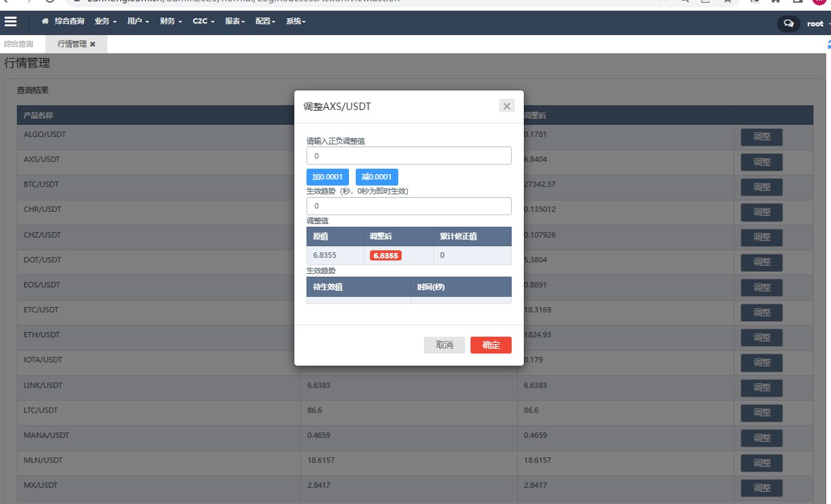This screenshot has width=831, height=504.
Task: Open the 用户 dropdown menu
Action: (x=138, y=22)
